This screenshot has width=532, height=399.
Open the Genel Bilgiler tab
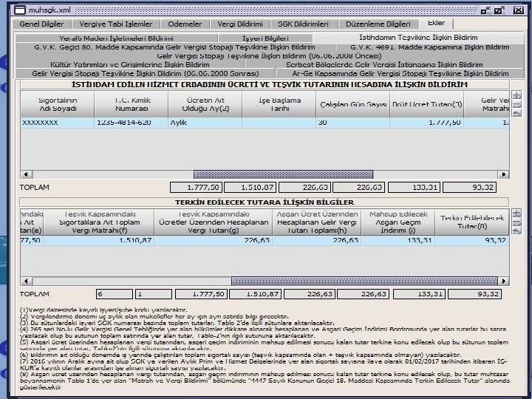click(41, 24)
